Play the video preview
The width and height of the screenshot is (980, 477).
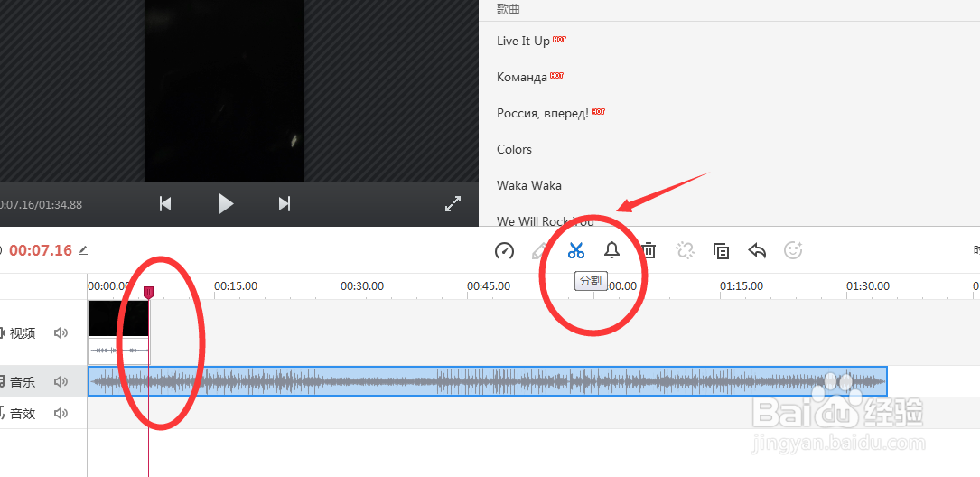click(226, 204)
